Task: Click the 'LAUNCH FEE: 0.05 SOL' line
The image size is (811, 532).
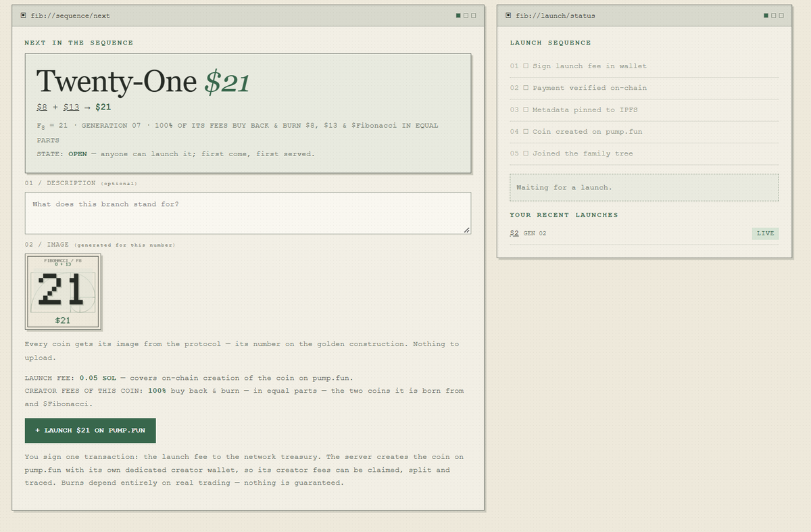Action: (x=189, y=378)
